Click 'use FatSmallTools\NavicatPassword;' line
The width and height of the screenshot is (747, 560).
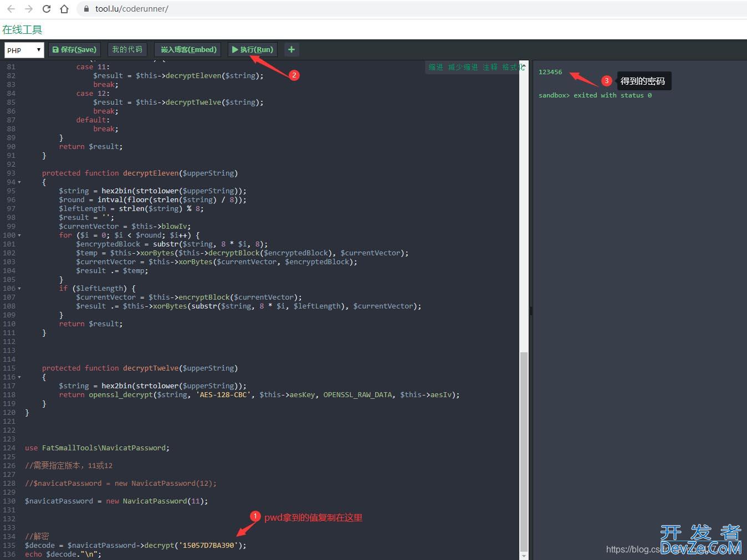[97, 448]
